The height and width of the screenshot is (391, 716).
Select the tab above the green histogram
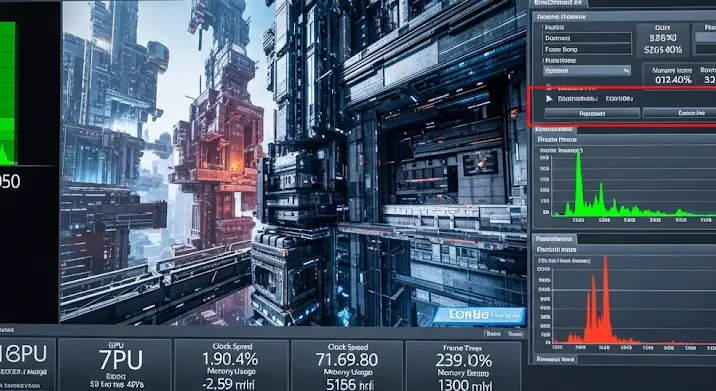point(554,130)
